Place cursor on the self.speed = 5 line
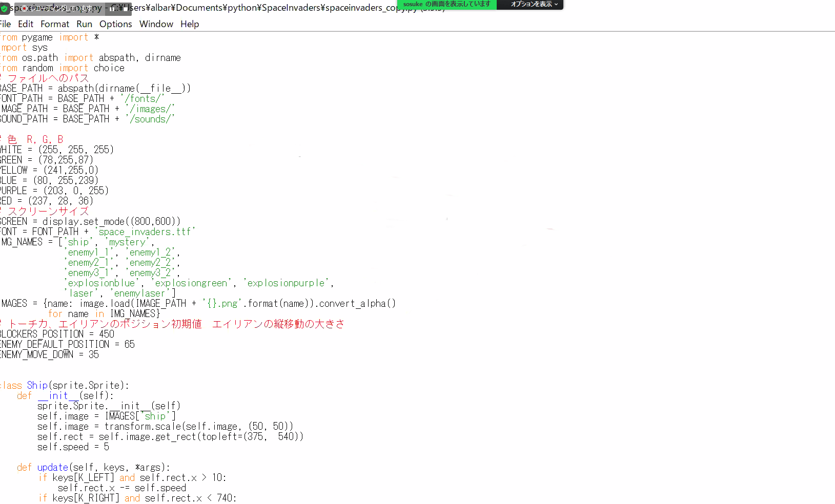 (x=73, y=447)
